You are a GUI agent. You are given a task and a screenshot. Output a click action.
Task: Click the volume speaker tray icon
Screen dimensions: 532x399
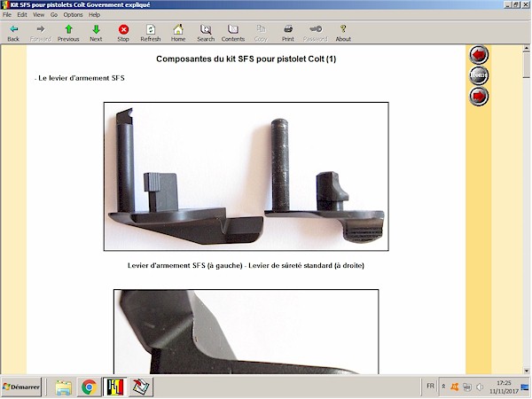click(480, 387)
